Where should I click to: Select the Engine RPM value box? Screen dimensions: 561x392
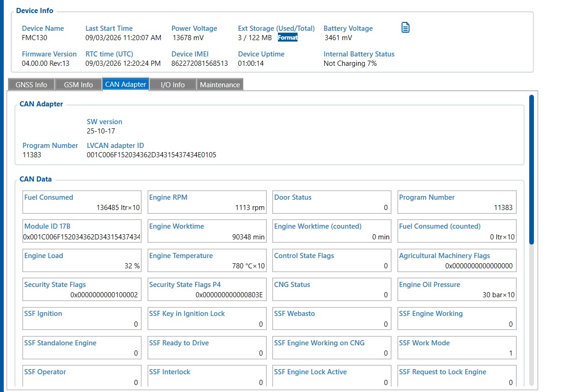coord(207,203)
